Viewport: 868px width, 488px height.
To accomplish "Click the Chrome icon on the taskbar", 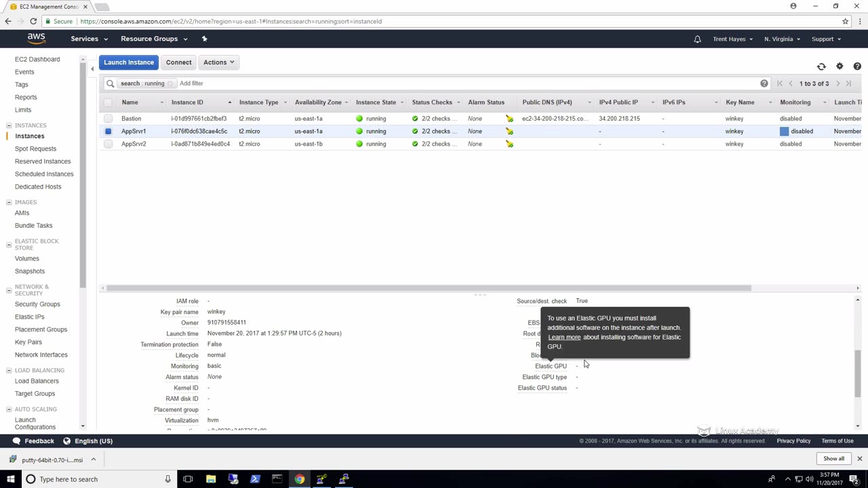I will click(299, 479).
